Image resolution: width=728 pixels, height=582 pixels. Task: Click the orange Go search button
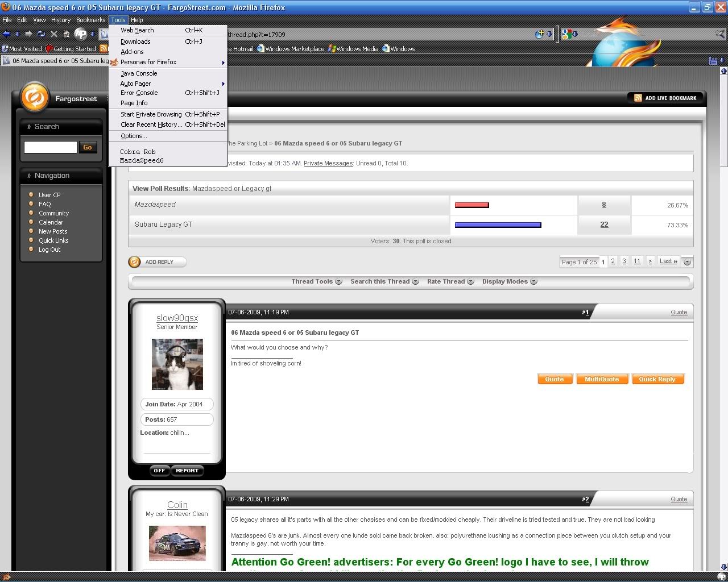(88, 147)
